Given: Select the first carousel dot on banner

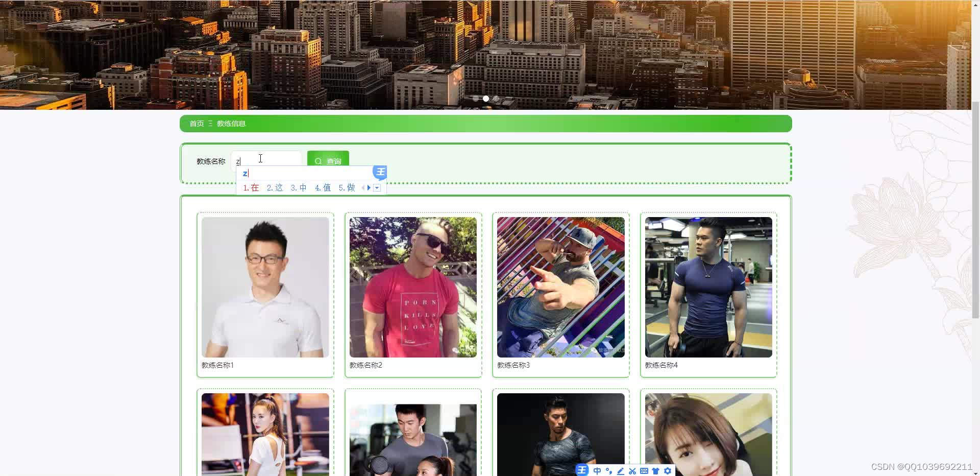Looking at the screenshot, I should coord(476,99).
